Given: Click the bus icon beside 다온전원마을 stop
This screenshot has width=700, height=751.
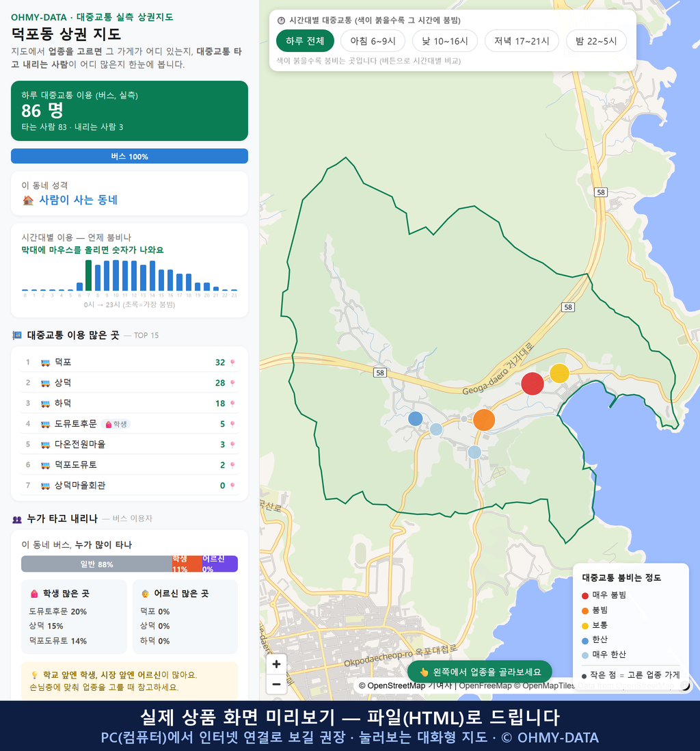Looking at the screenshot, I should pos(46,445).
